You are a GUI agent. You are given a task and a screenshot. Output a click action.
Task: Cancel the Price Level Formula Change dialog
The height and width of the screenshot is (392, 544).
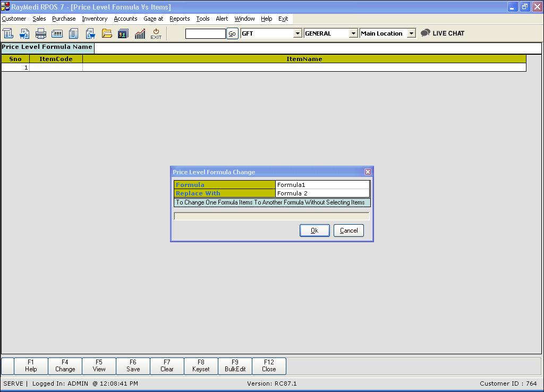click(348, 231)
